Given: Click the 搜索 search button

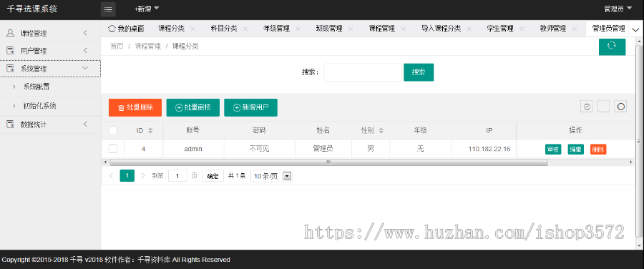Looking at the screenshot, I should click(419, 72).
